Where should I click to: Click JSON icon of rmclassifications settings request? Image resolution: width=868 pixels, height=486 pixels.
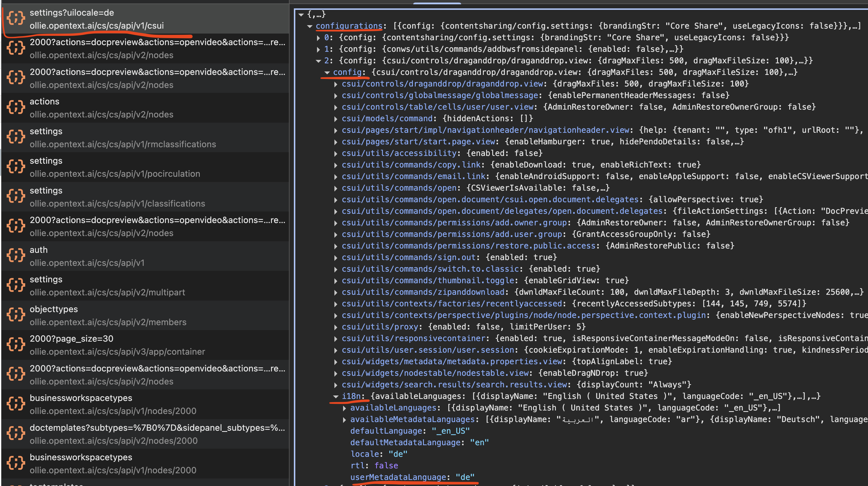[x=16, y=137]
